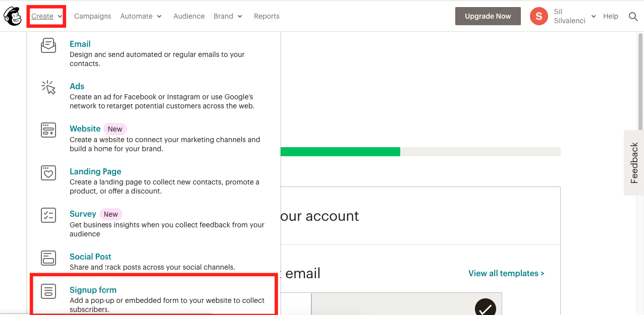644x315 pixels.
Task: Click the Mailchimp monkey logo
Action: click(x=13, y=16)
